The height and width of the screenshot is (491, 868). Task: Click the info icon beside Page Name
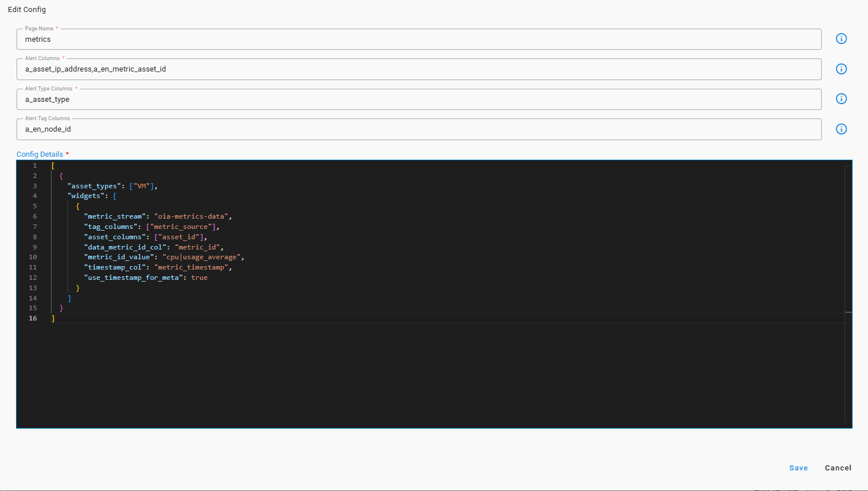(841, 39)
